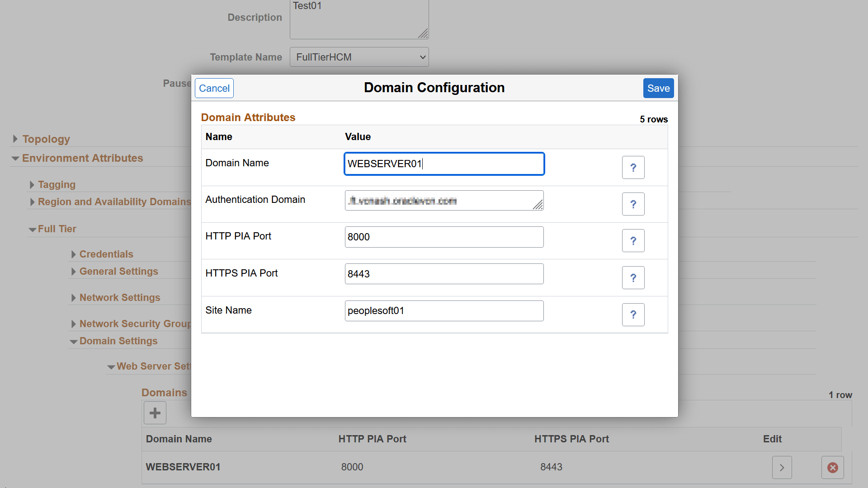Cancel the Domain Configuration dialog
Viewport: 868px width, 488px height.
coord(214,89)
